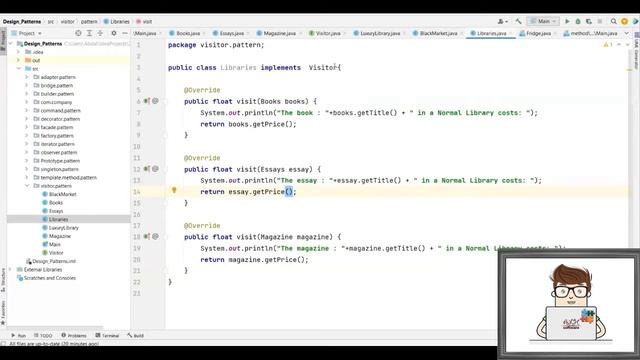This screenshot has width=640, height=360.
Task: Click the laptop cartoon picture-in-picture thumbnail
Action: tap(569, 304)
